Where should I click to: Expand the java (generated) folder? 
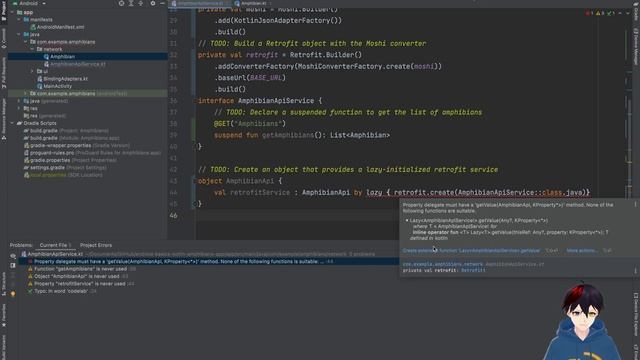(19, 101)
